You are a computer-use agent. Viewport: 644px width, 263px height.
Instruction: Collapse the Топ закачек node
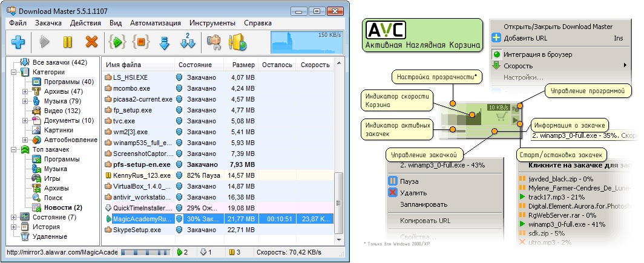[13, 150]
